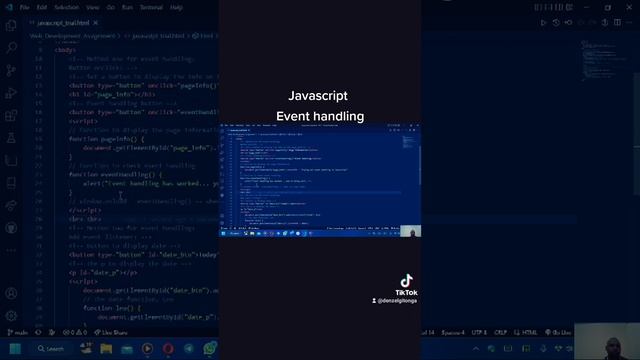Click the Live Share status button
640x360 pixels.
pos(111,332)
